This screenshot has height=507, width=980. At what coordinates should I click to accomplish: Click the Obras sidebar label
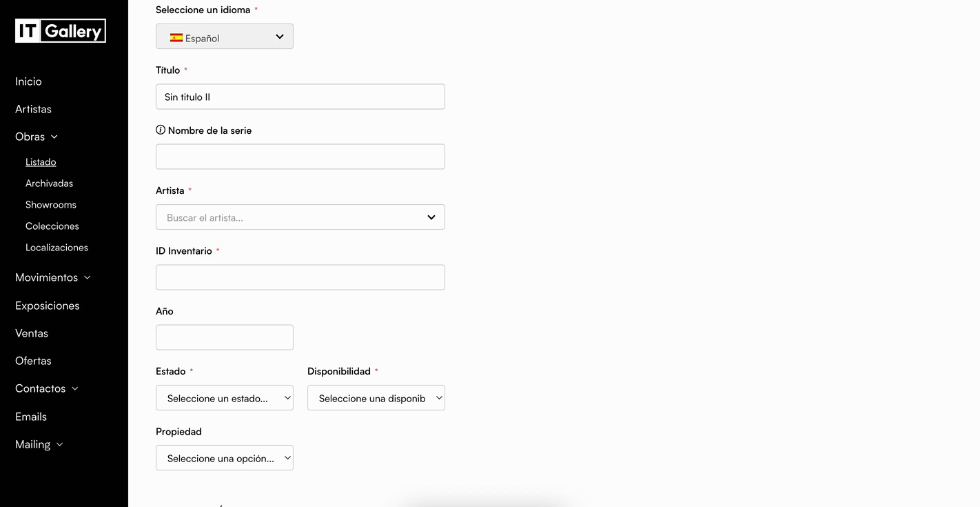tap(30, 137)
